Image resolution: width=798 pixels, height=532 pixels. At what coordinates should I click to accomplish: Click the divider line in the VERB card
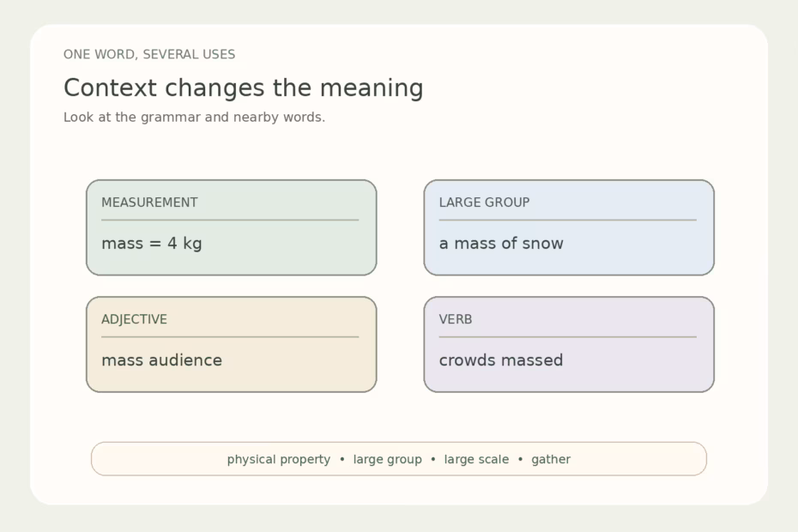coord(567,336)
